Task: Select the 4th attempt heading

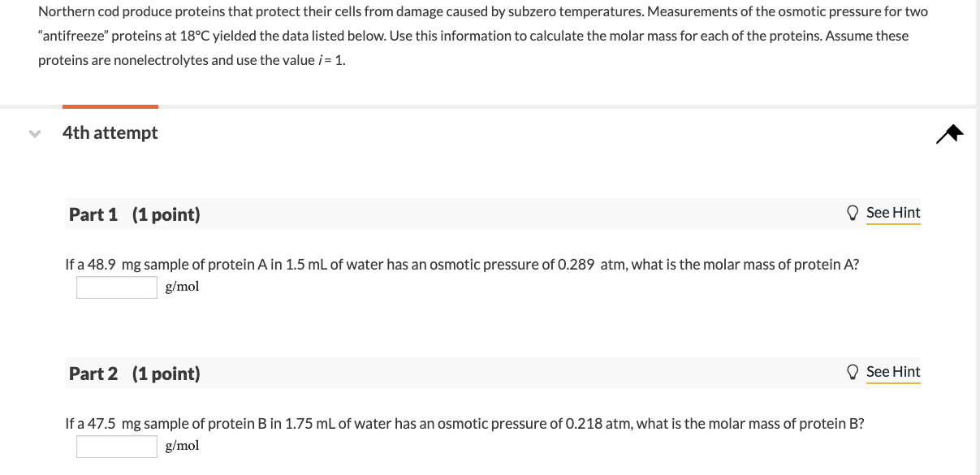Action: coord(110,133)
